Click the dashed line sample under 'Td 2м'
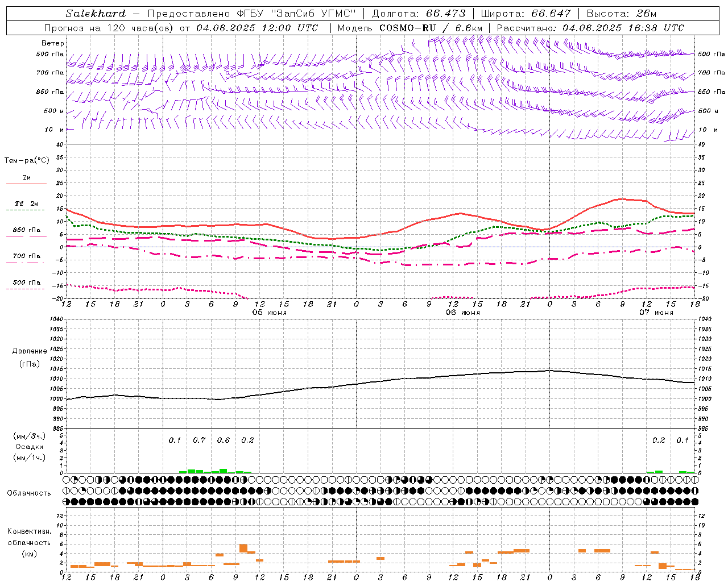The height and width of the screenshot is (582, 728). pyautogui.click(x=25, y=210)
